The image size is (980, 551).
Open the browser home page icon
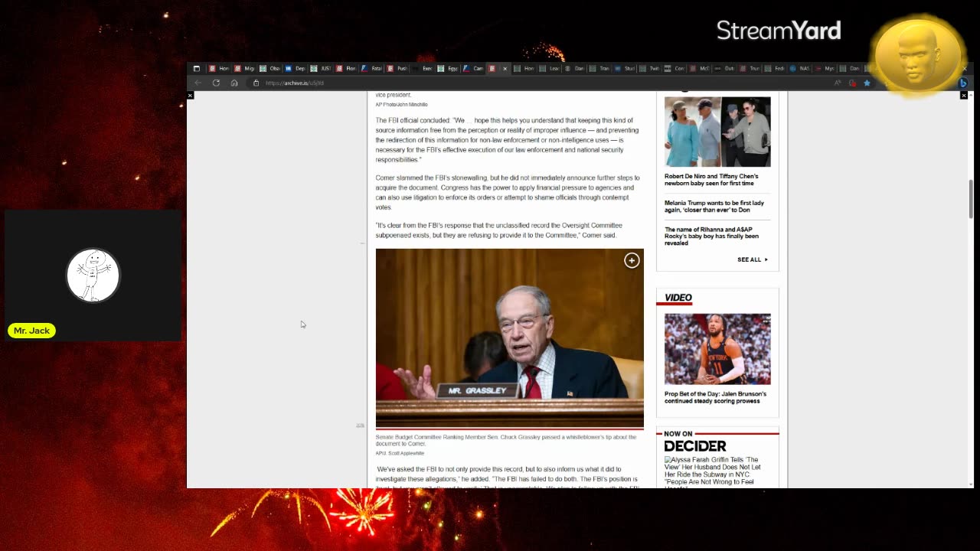234,83
